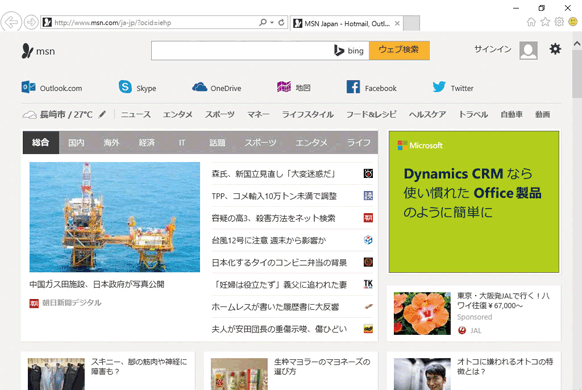The image size is (582, 390).
Task: Click the browser Forward arrow button
Action: pos(31,22)
